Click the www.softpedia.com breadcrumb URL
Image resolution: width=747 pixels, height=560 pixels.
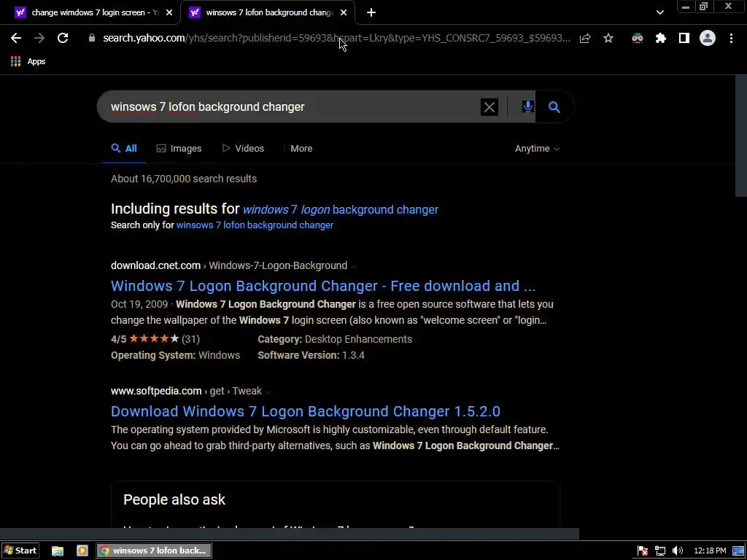(x=186, y=391)
